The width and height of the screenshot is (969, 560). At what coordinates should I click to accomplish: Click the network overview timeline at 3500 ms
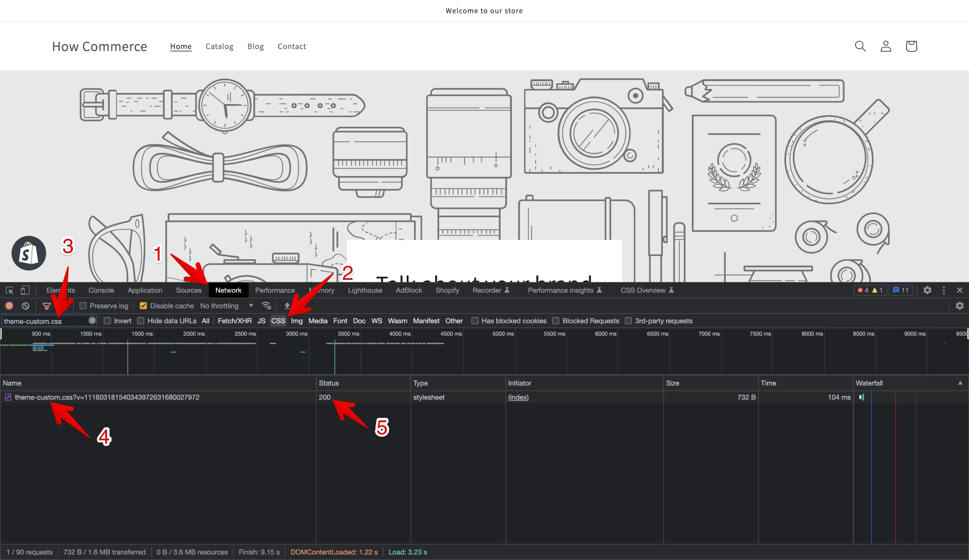click(348, 334)
